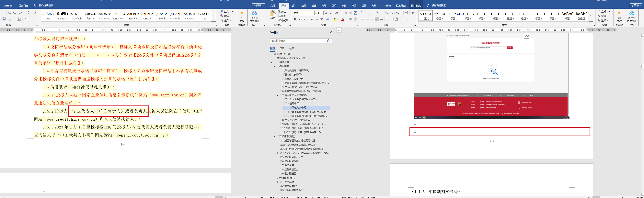
Task: Open the 审阅 (Review) ribbon tab
Action: 354,5
